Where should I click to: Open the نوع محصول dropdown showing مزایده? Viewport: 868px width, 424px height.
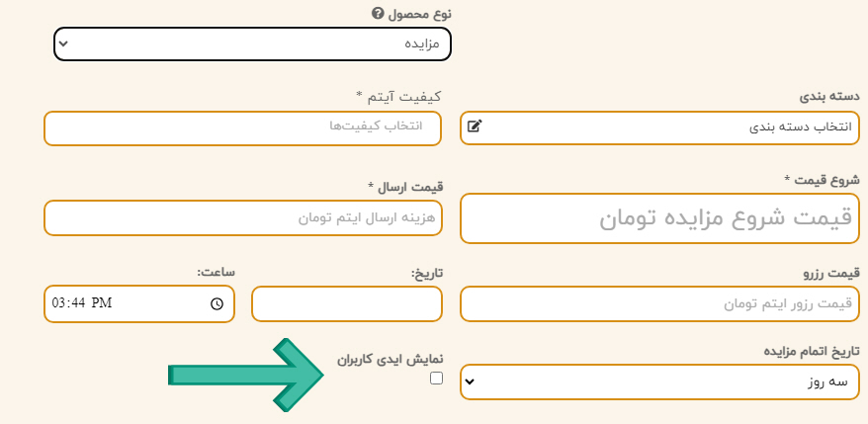pos(252,43)
